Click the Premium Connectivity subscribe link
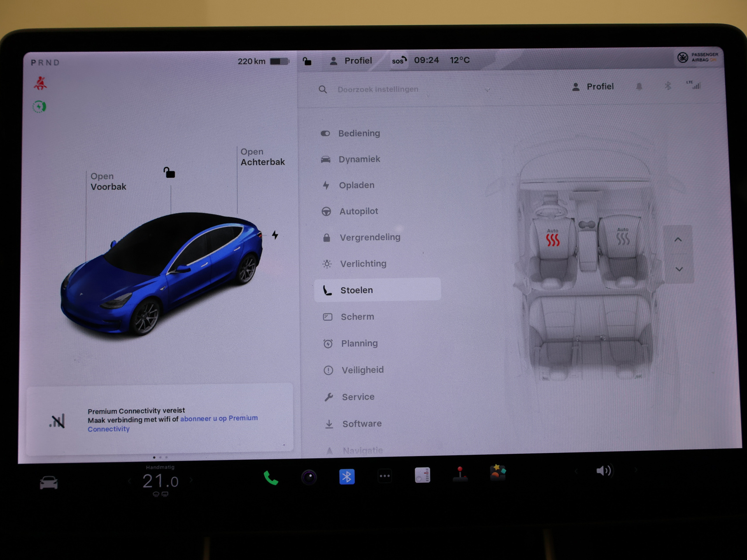Screen dimensions: 747x560 219,418
